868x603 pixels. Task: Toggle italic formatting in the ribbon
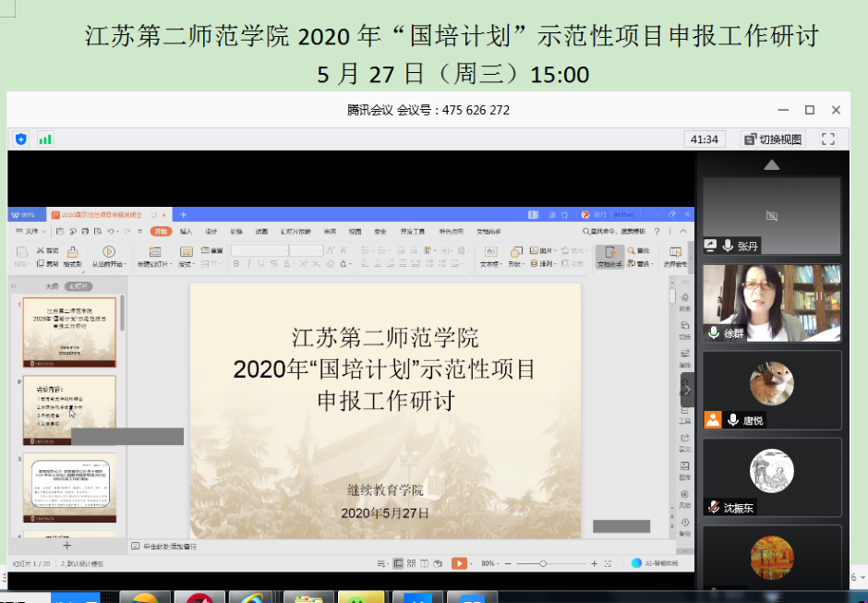(248, 264)
